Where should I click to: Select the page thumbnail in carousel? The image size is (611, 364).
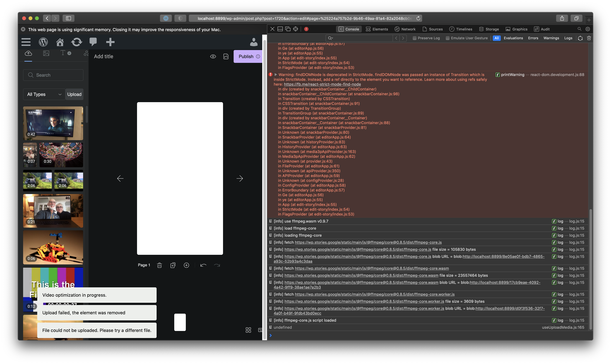(180, 322)
